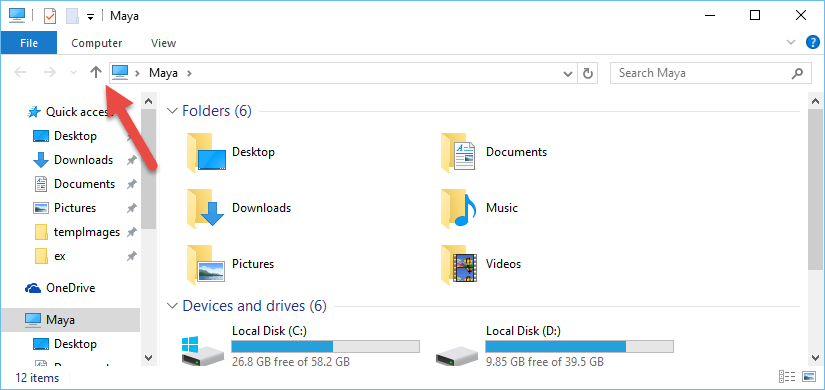Switch to Details view icon in status bar

pos(787,377)
